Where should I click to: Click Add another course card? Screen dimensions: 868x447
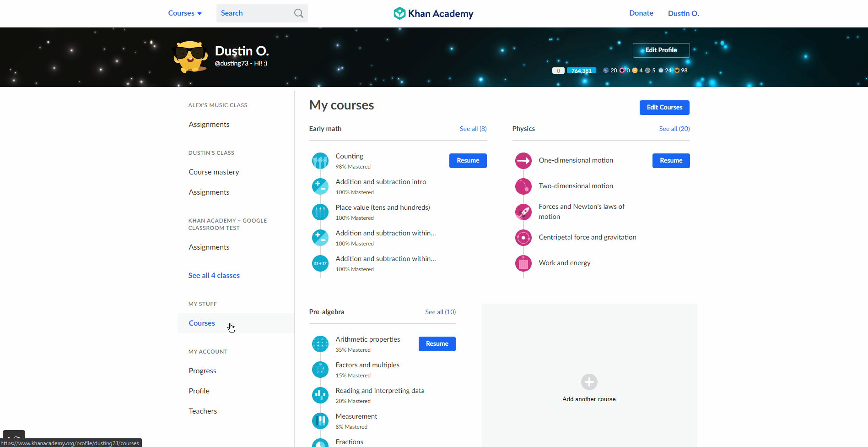[x=589, y=375]
